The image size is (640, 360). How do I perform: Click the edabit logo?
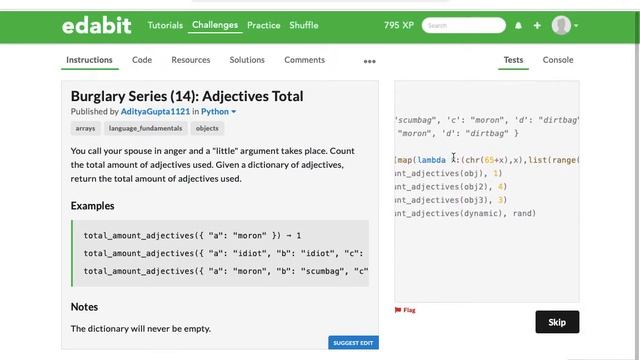(97, 25)
